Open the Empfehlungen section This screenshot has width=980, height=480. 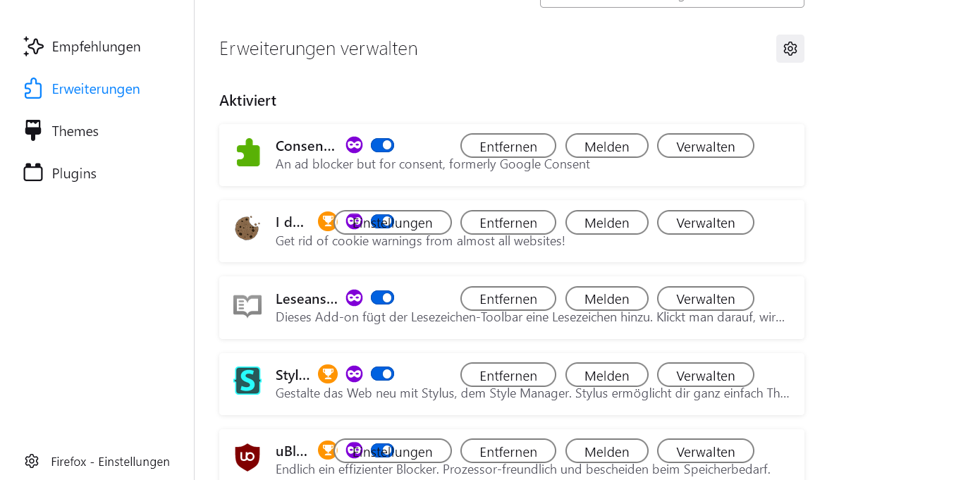[x=96, y=47]
